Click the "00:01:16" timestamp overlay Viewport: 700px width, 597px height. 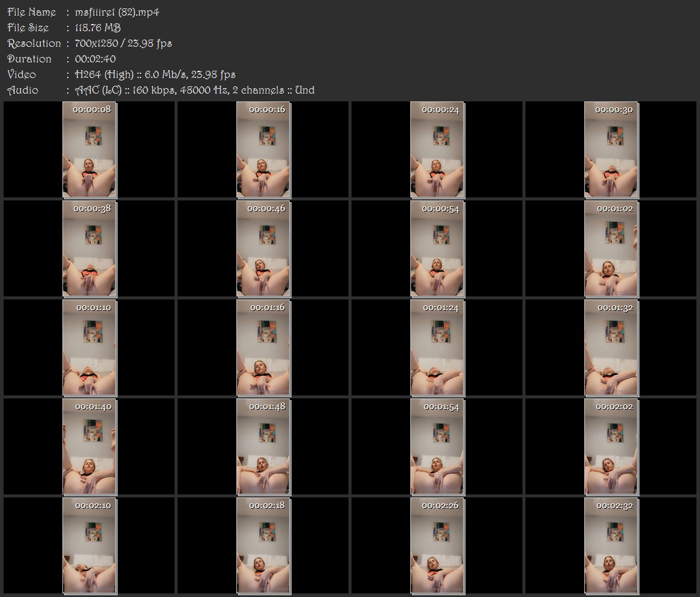268,308
